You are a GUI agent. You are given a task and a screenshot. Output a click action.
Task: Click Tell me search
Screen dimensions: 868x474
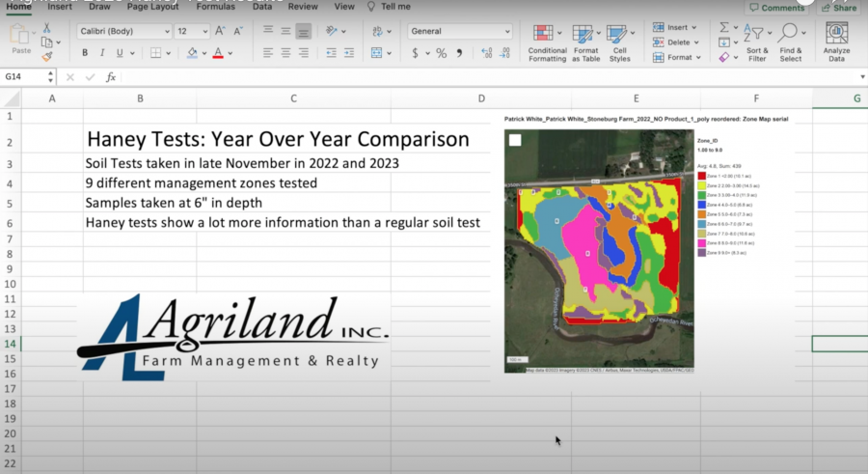pyautogui.click(x=390, y=7)
